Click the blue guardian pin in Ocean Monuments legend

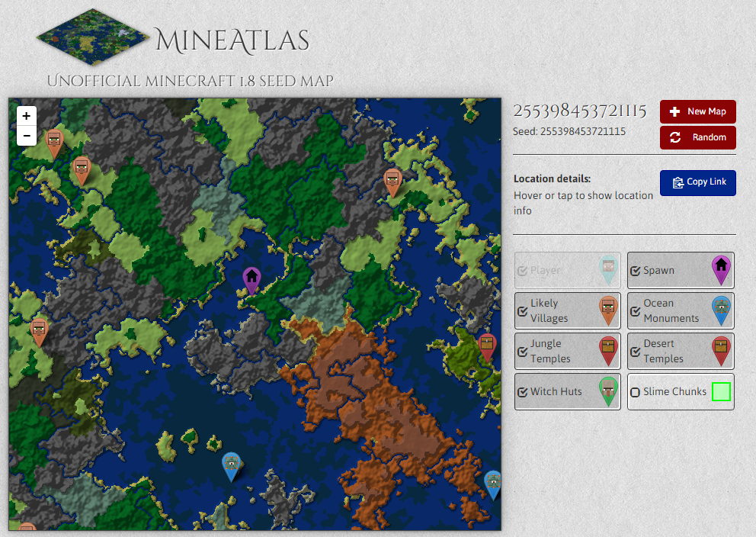[721, 310]
